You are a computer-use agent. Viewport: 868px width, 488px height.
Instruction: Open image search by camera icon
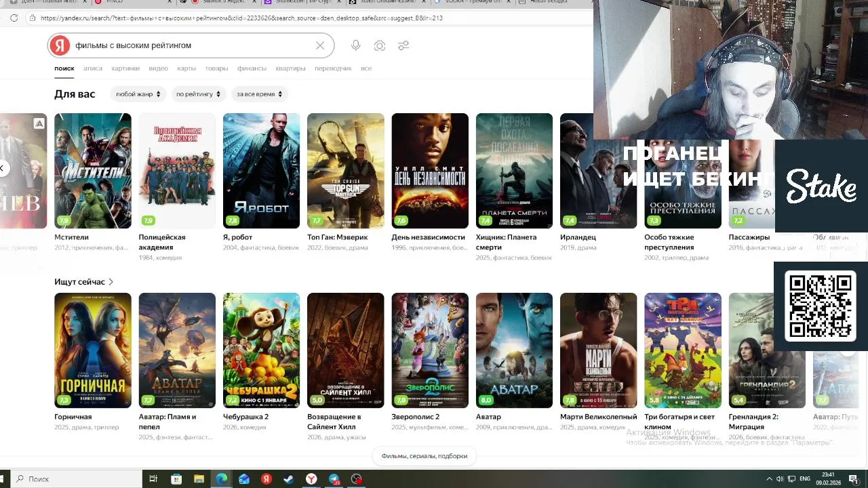pyautogui.click(x=380, y=45)
